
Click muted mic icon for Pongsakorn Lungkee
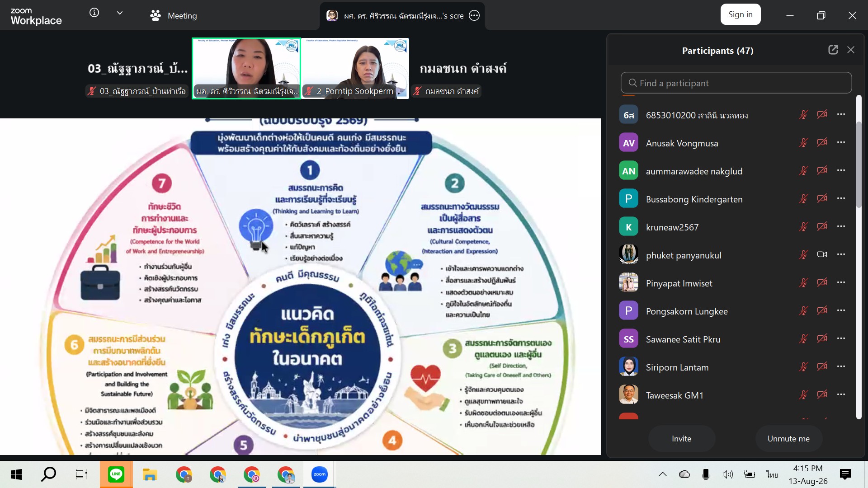click(803, 311)
